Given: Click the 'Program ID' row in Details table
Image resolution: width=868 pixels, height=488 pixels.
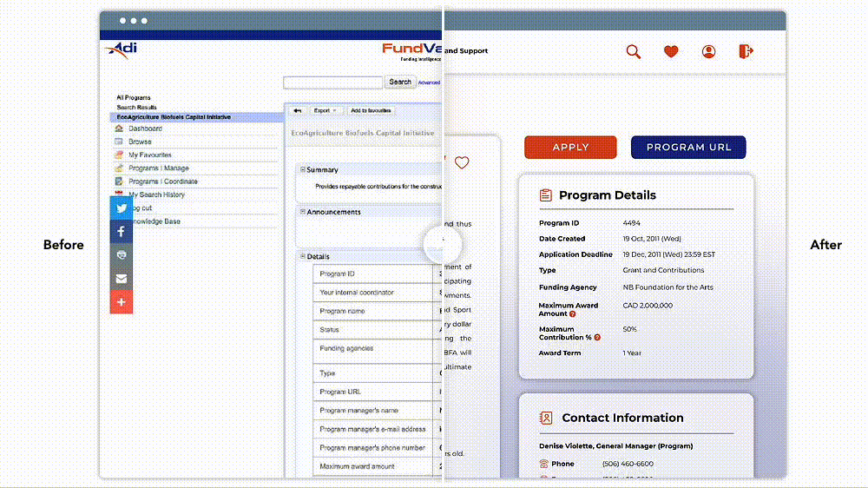Looking at the screenshot, I should (x=377, y=274).
